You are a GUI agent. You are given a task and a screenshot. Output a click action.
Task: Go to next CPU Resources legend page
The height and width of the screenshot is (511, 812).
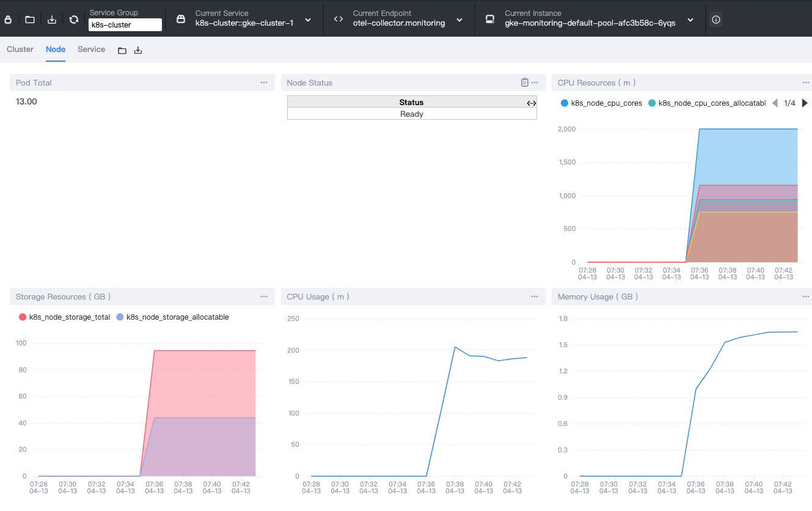pyautogui.click(x=805, y=103)
